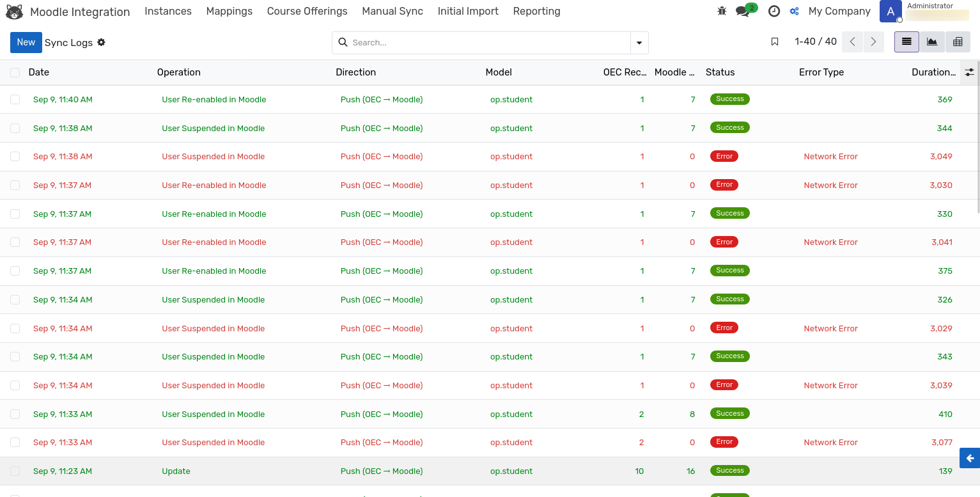The height and width of the screenshot is (497, 980).
Task: Open the Instances menu
Action: (x=168, y=11)
